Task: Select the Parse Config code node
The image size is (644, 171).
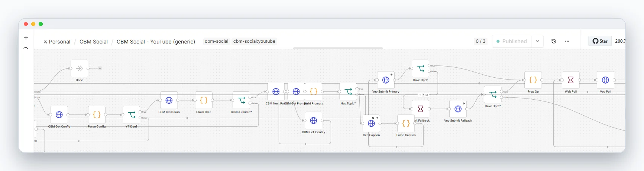Action: pos(97,115)
